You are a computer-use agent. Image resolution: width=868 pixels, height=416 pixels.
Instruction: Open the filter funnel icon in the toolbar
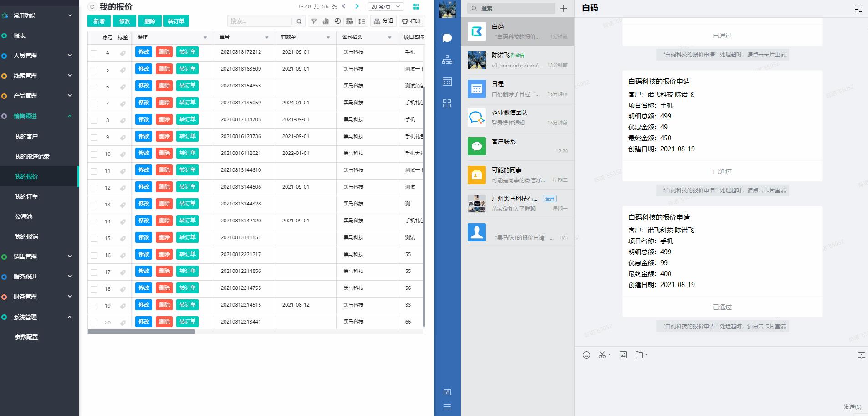314,21
